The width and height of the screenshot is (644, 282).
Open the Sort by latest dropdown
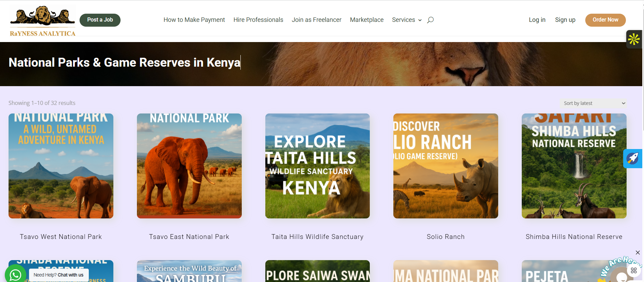tap(593, 103)
